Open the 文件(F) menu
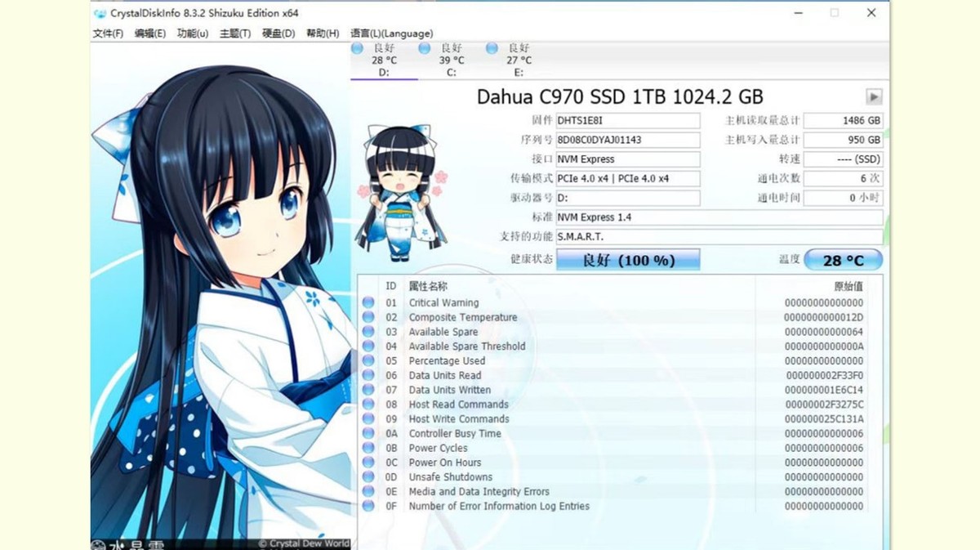The image size is (980, 550). pyautogui.click(x=108, y=34)
